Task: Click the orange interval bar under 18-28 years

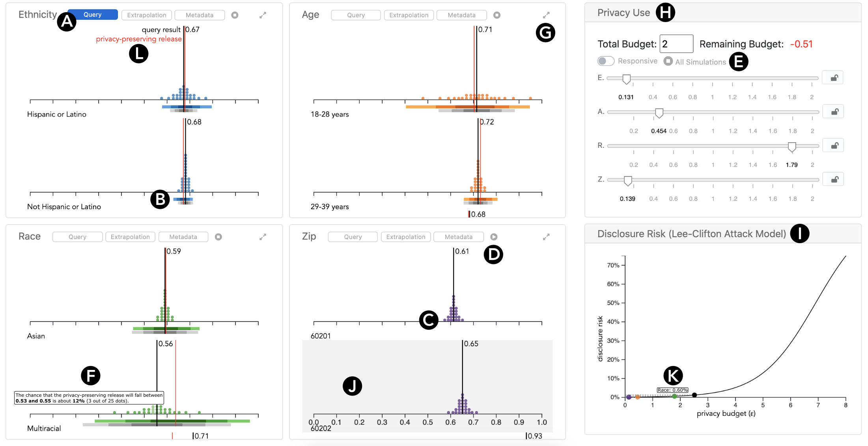Action: (468, 107)
